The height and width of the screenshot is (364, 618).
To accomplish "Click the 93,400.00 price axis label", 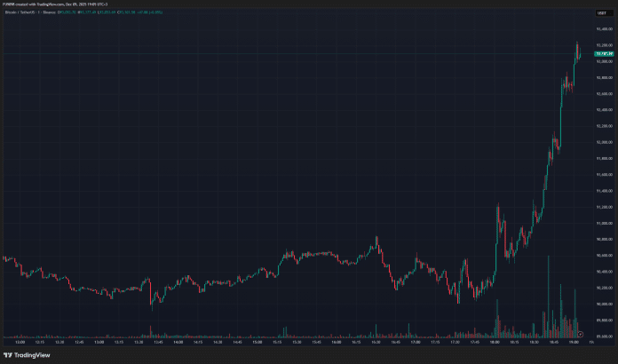I will click(604, 29).
